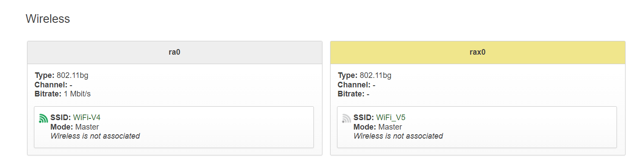The width and height of the screenshot is (644, 164).
Task: Select the ra0 device header
Action: coord(175,53)
